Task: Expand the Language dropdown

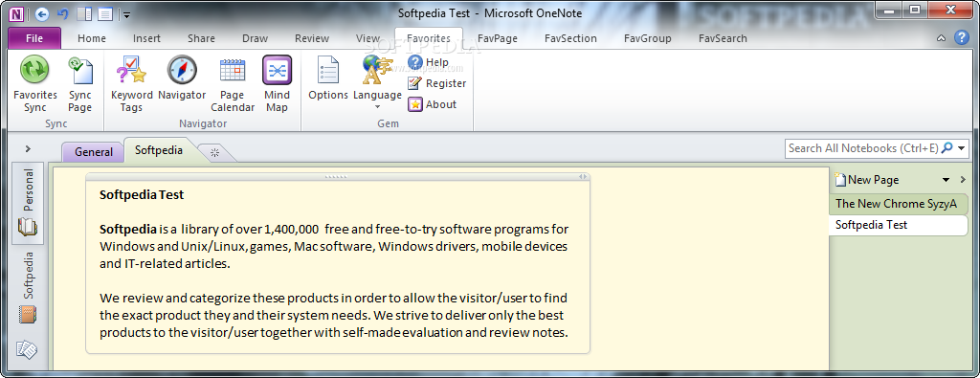Action: [377, 106]
